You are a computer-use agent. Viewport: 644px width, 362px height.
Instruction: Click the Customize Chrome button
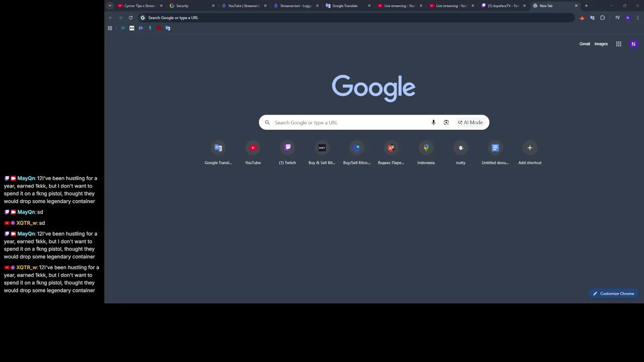613,294
